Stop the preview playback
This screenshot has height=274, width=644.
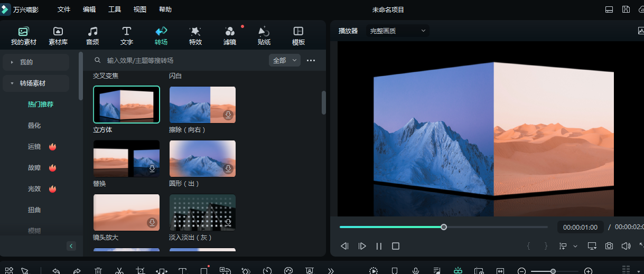[x=396, y=246]
